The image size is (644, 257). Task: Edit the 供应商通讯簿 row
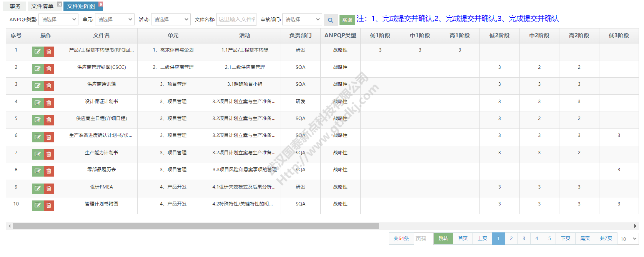point(38,86)
